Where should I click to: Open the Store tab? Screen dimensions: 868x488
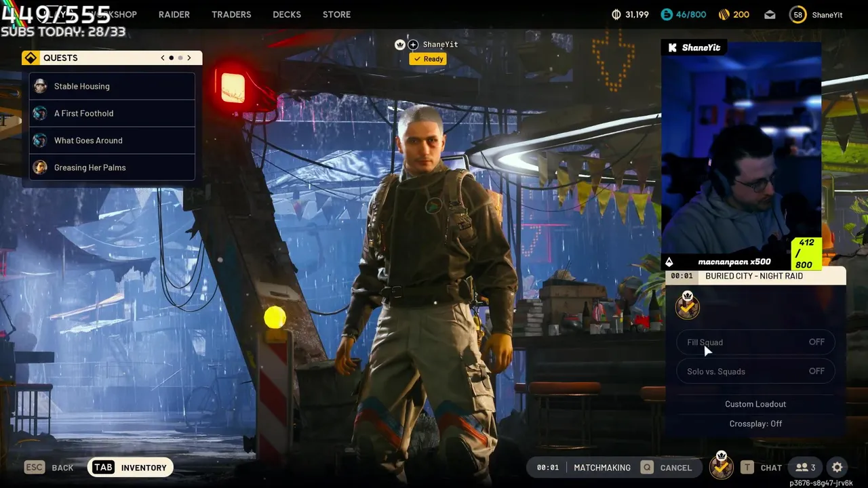coord(336,14)
